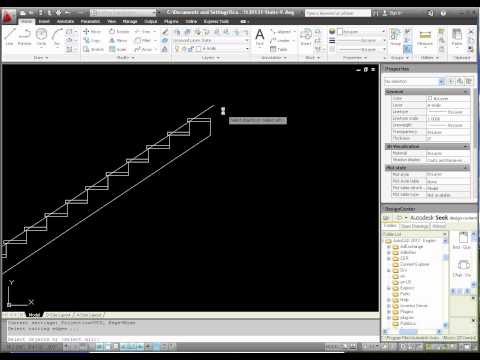Activate the Trim command
Screen dimensions: 480x360
click(x=143, y=31)
